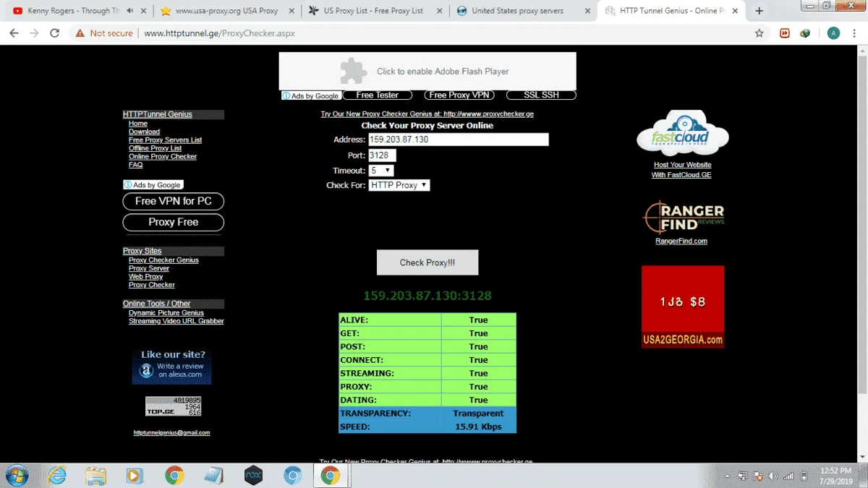
Task: Open a new tab with the plus button
Action: click(759, 11)
